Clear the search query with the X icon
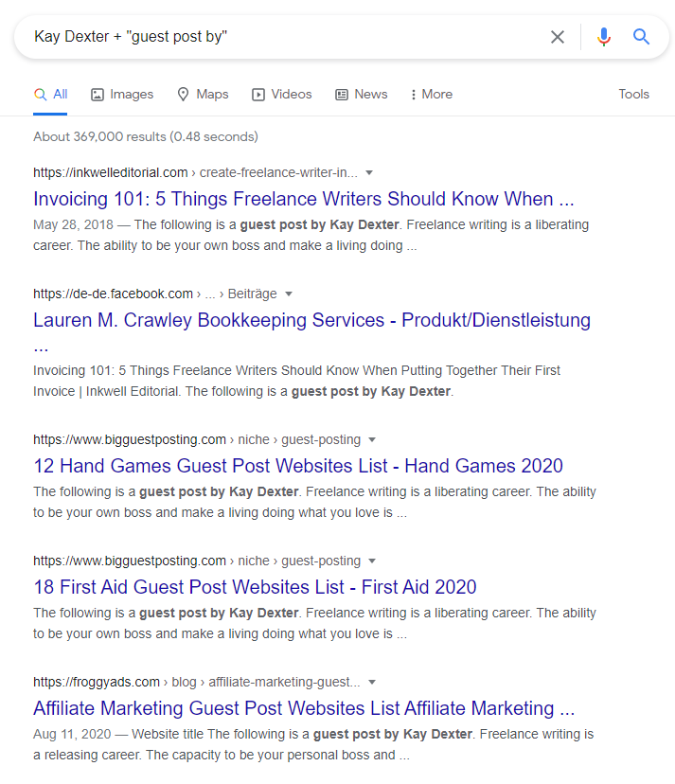675x784 pixels. 557,37
